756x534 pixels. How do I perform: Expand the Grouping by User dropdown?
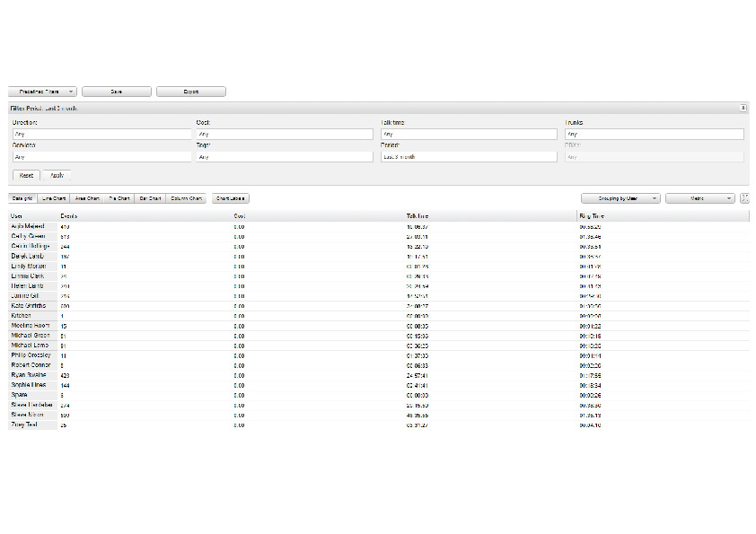pyautogui.click(x=620, y=198)
